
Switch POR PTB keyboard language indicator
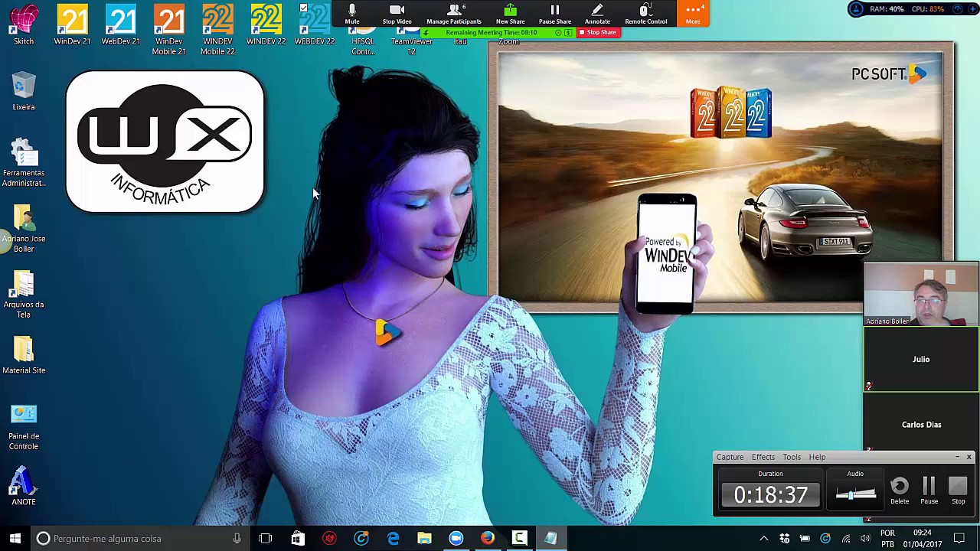(x=887, y=539)
